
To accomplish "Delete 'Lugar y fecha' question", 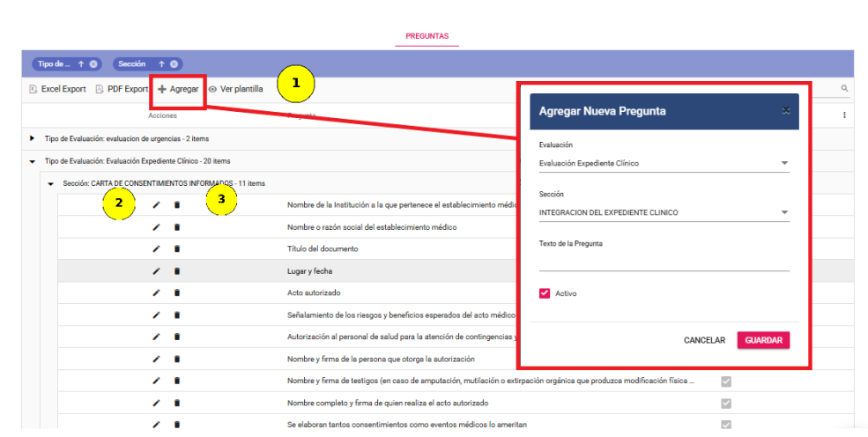I will [x=177, y=271].
